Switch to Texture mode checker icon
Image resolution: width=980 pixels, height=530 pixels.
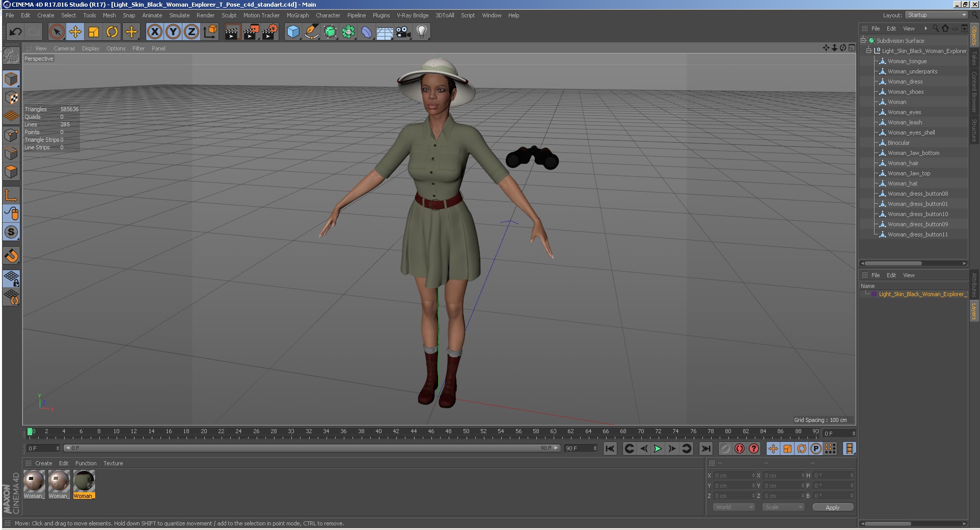11,98
